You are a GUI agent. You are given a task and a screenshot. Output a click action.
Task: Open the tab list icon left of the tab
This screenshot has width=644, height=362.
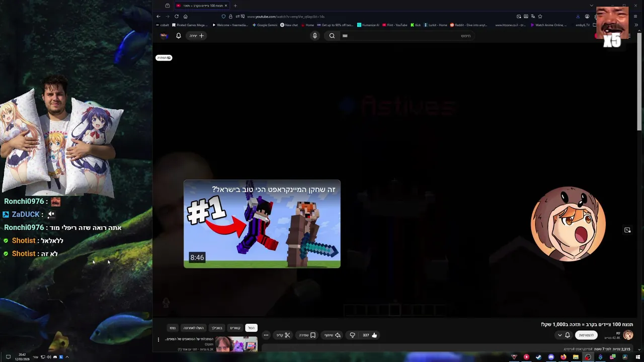(x=168, y=6)
